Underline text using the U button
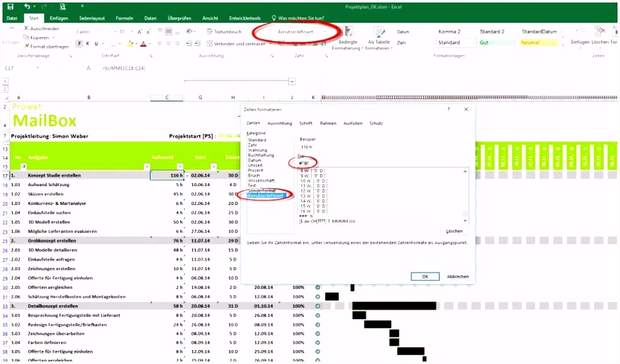Viewport: 620px width, 364px height. [x=96, y=44]
